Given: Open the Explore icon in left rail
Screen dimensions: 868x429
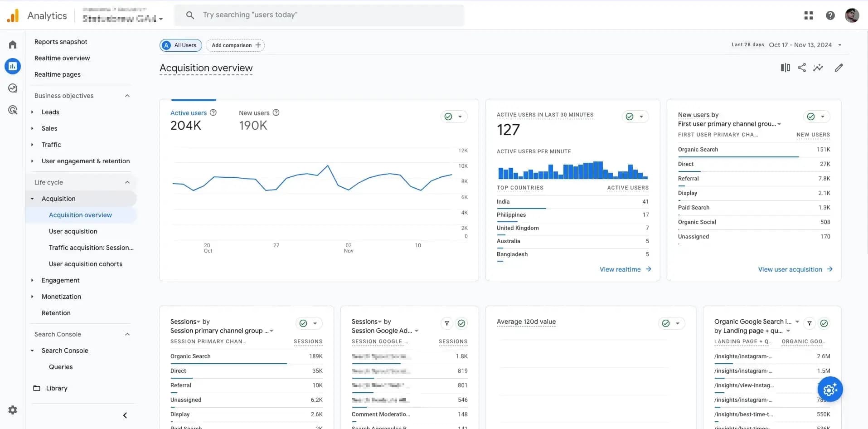Looking at the screenshot, I should 13,88.
